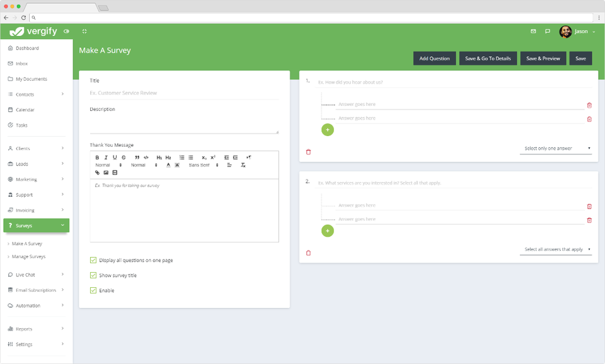This screenshot has height=364, width=605.
Task: Uncheck Display all questions on one page
Action: pyautogui.click(x=93, y=260)
